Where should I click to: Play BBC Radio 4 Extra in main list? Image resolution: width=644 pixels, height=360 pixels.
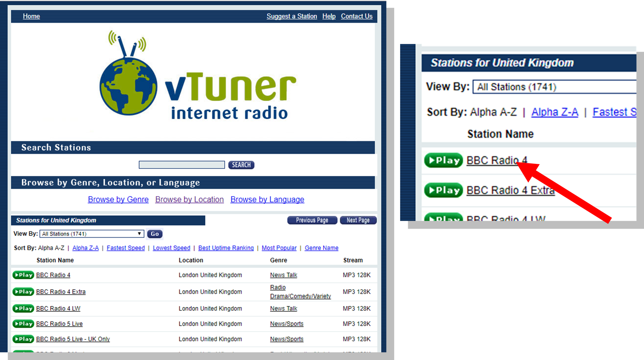[23, 292]
